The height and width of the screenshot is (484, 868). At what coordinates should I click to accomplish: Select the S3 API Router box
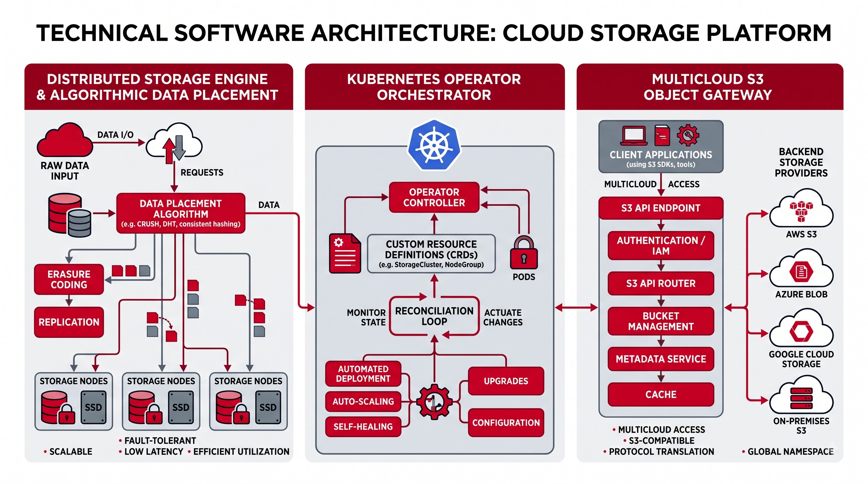coord(661,283)
